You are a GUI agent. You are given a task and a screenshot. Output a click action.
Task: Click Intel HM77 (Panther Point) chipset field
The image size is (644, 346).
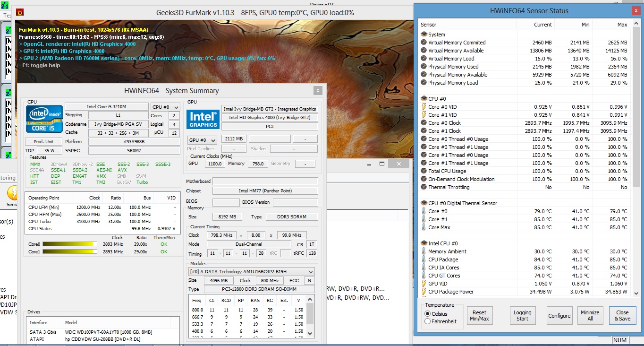pos(265,191)
